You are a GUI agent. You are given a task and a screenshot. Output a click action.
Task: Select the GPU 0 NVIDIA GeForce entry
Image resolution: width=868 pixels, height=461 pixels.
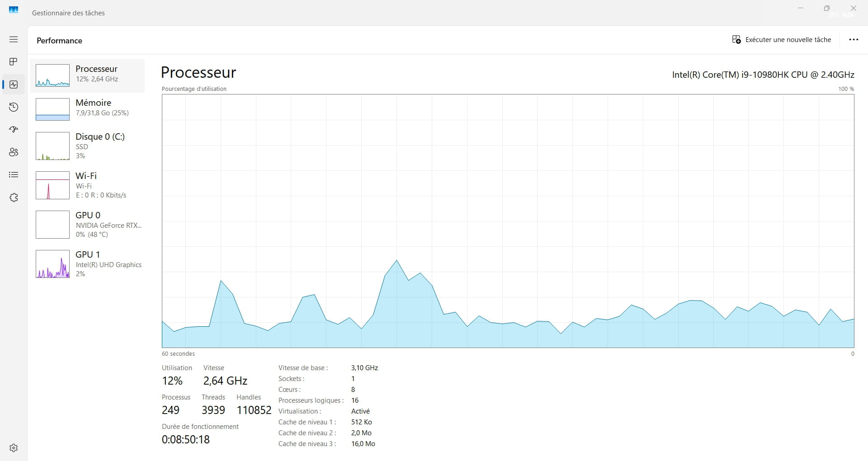point(87,225)
